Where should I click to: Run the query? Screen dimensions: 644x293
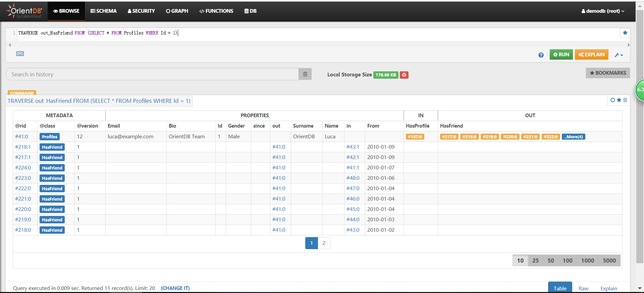pos(561,55)
